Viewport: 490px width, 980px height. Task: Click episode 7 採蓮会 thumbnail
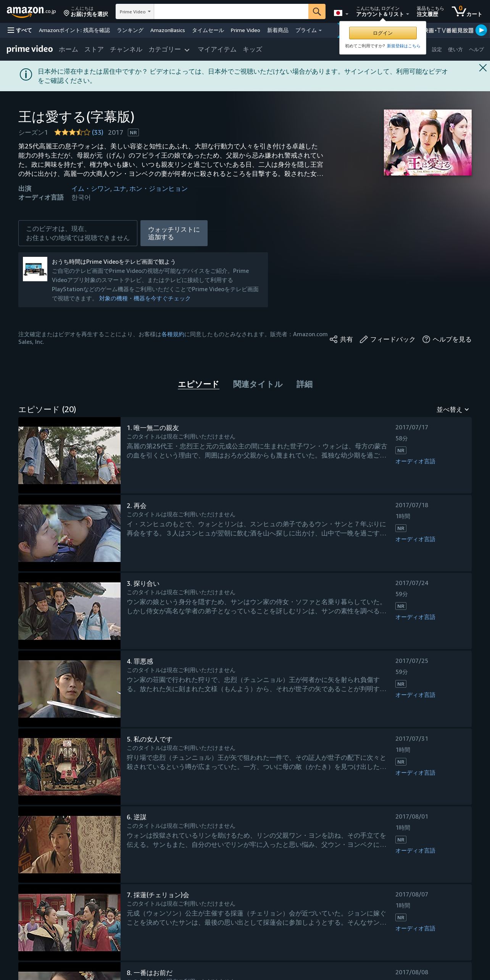(x=69, y=922)
